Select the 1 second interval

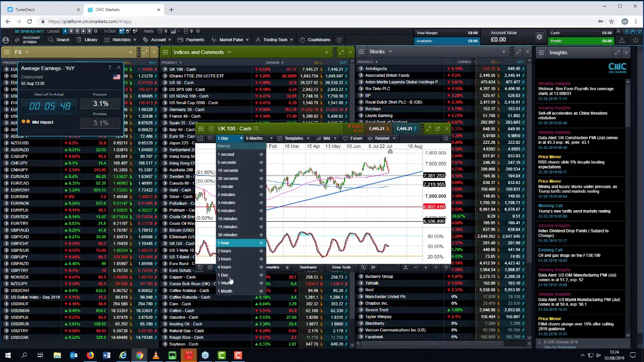pyautogui.click(x=240, y=154)
